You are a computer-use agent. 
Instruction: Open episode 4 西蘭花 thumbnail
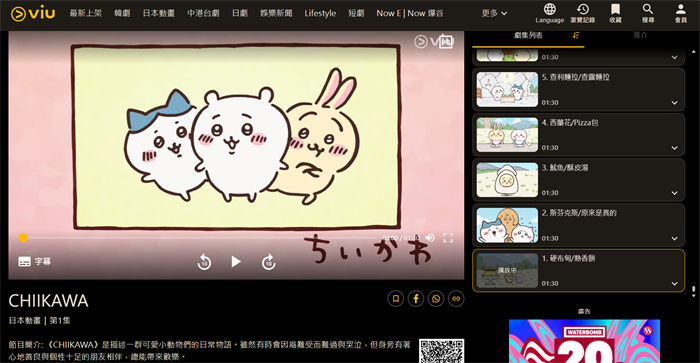507,134
